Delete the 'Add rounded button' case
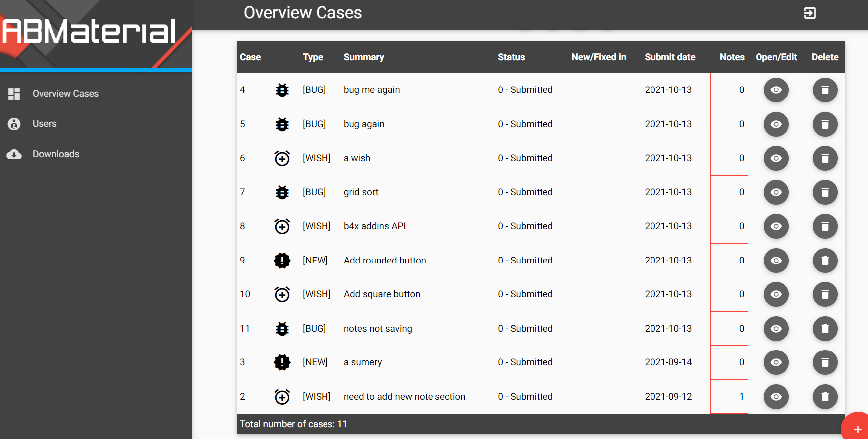 (825, 261)
